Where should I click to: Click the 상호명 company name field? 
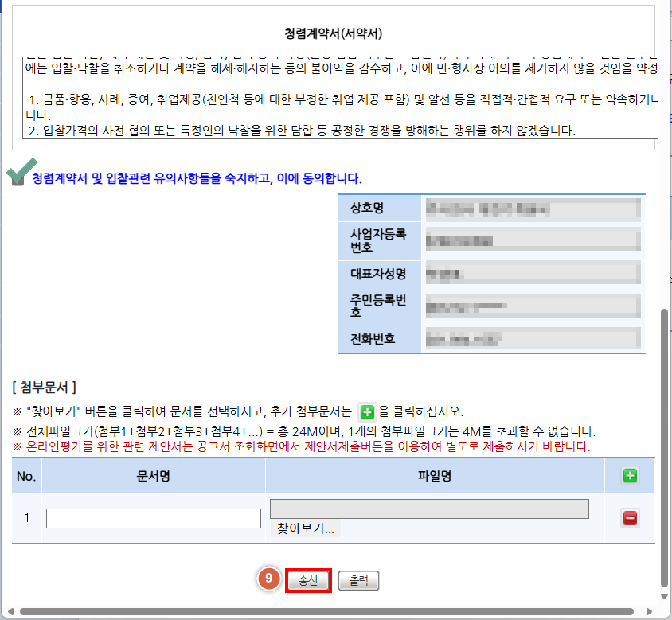pos(532,209)
